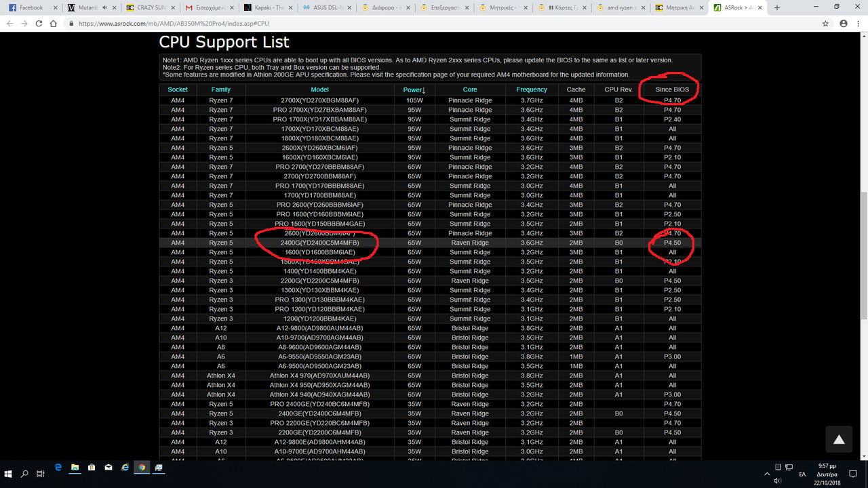
Task: Sort the table by Family column
Action: click(220, 89)
